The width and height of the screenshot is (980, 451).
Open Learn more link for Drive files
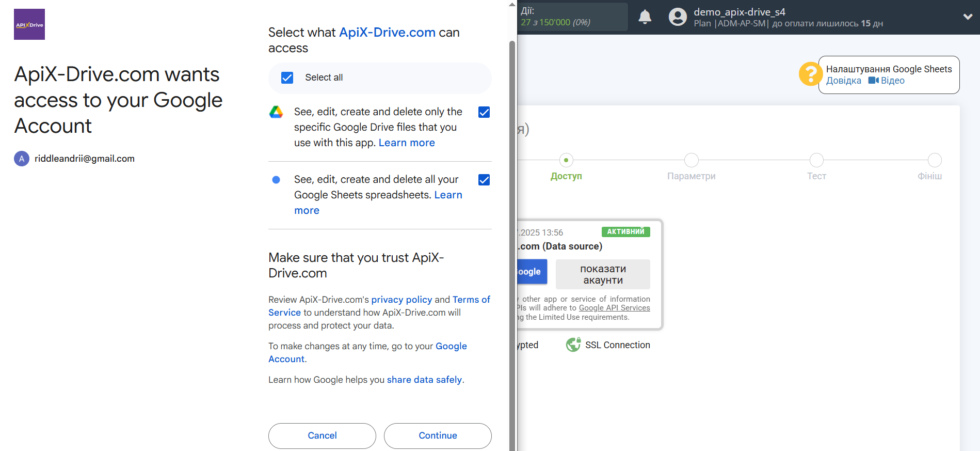click(x=407, y=143)
